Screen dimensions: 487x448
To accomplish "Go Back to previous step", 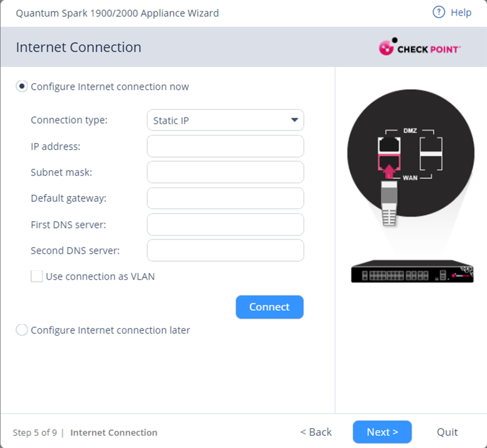I will pos(316,432).
